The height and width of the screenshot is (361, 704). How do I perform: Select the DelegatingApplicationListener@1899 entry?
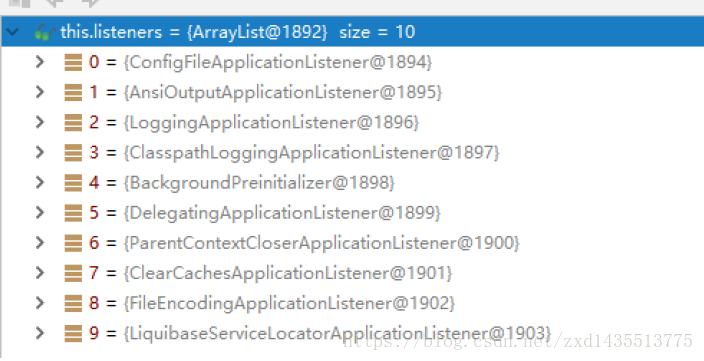click(282, 212)
